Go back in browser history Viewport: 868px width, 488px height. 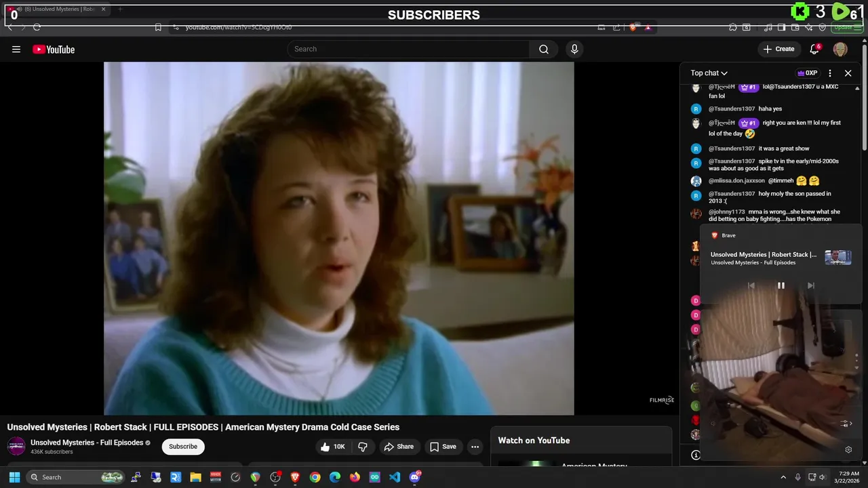(x=10, y=27)
